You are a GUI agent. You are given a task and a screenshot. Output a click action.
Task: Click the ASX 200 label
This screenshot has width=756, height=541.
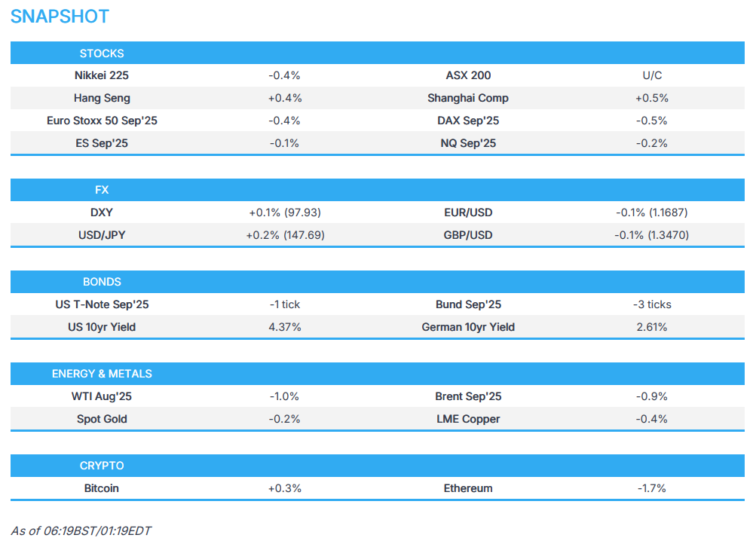pos(468,75)
